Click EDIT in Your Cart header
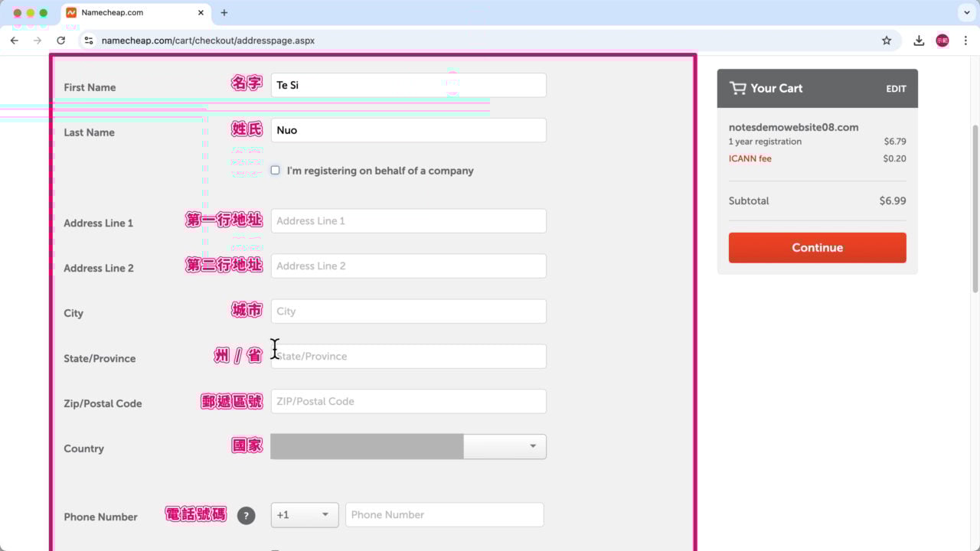The height and width of the screenshot is (551, 980). (x=896, y=89)
